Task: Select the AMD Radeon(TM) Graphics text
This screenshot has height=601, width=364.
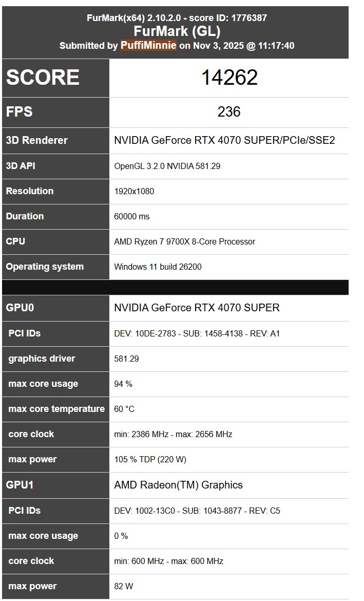Action: pos(178,485)
